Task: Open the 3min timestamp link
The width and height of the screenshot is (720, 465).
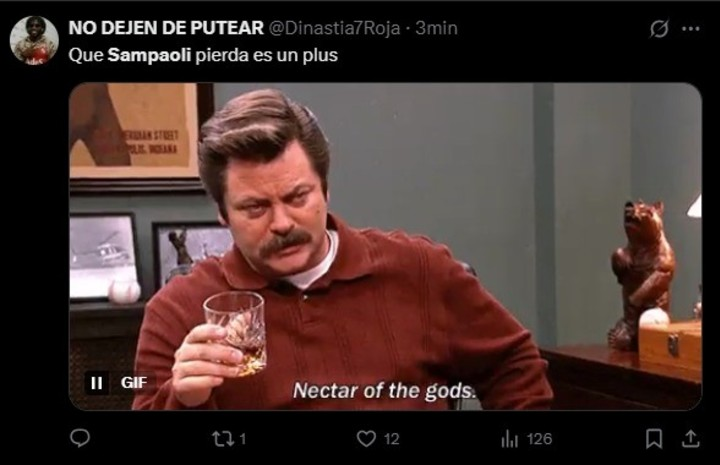Action: pyautogui.click(x=436, y=28)
